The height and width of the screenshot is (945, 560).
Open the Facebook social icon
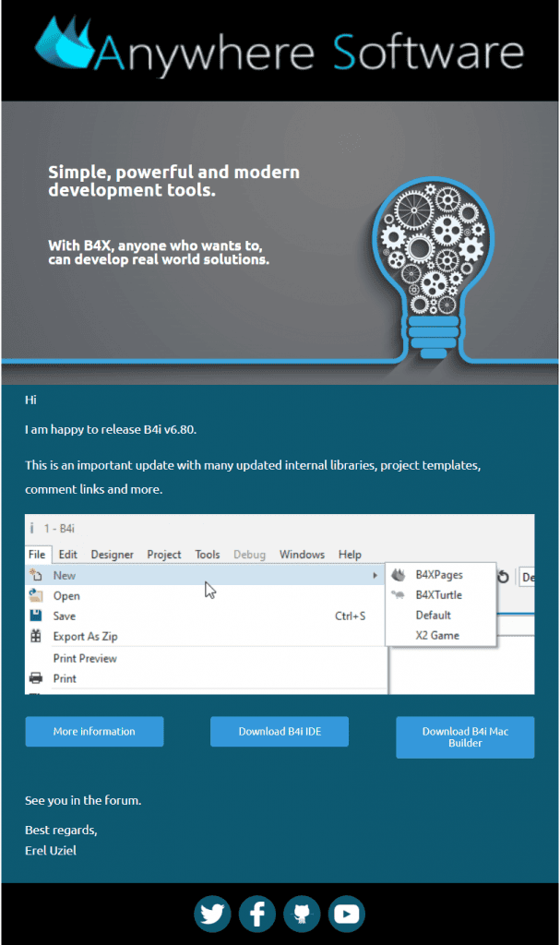[256, 914]
